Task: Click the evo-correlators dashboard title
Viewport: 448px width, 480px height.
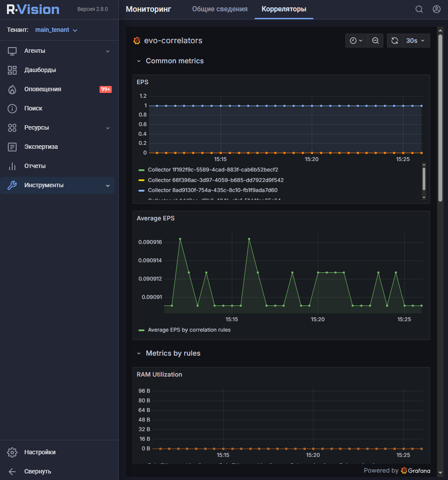Action: coord(173,41)
